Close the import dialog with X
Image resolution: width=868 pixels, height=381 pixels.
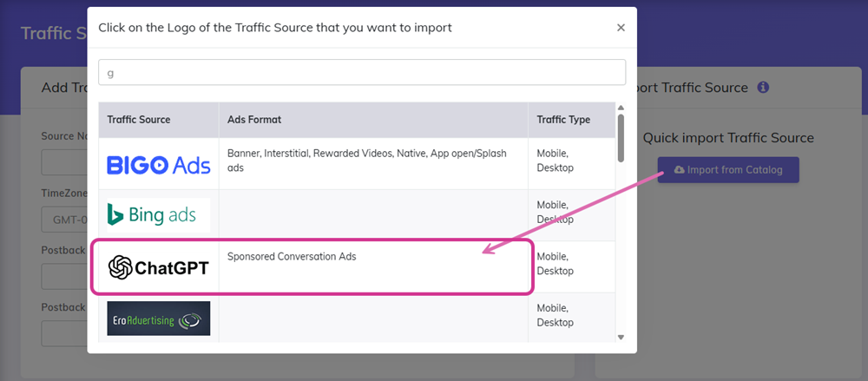(621, 28)
